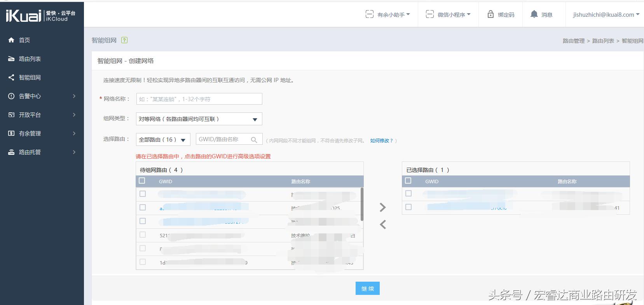Open 告警中心 in the sidebar
Screen dimensions: 644x305
point(30,96)
